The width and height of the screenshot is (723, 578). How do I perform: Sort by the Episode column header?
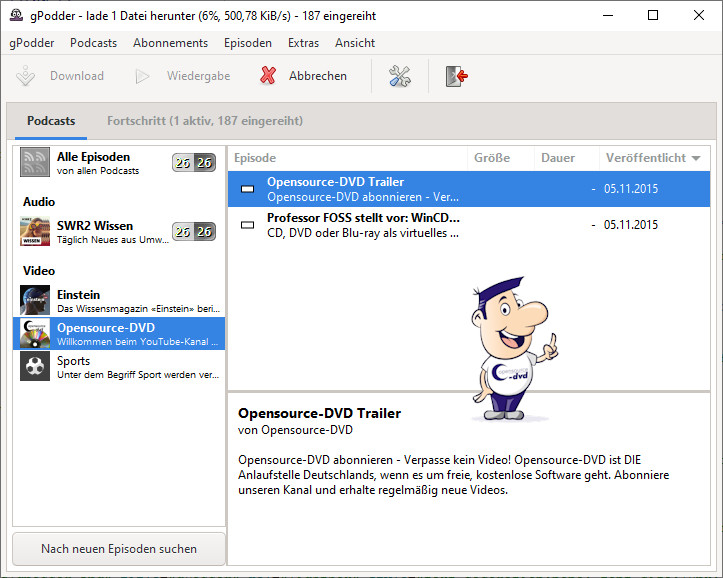pyautogui.click(x=348, y=158)
